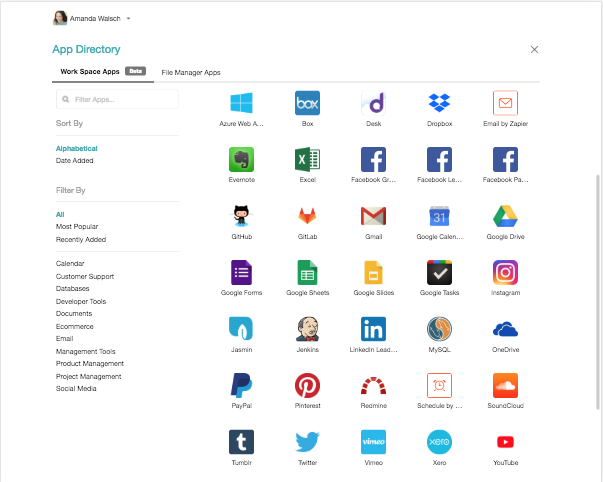
Task: Select the Google Sheets icon
Action: [307, 272]
